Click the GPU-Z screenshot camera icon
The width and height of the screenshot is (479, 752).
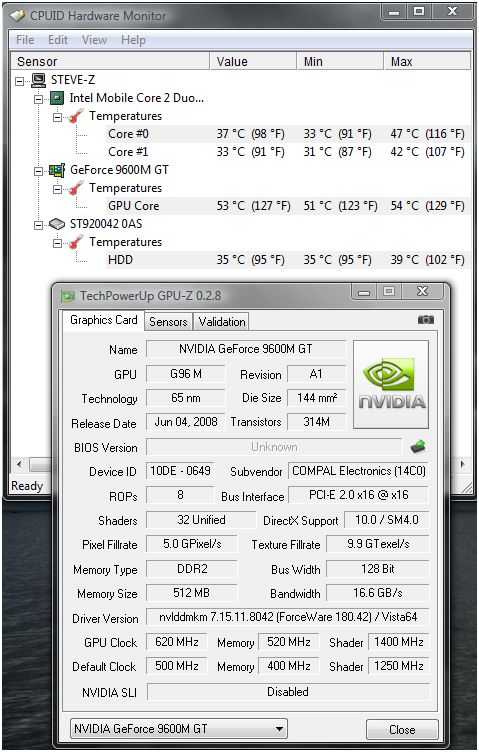click(425, 319)
